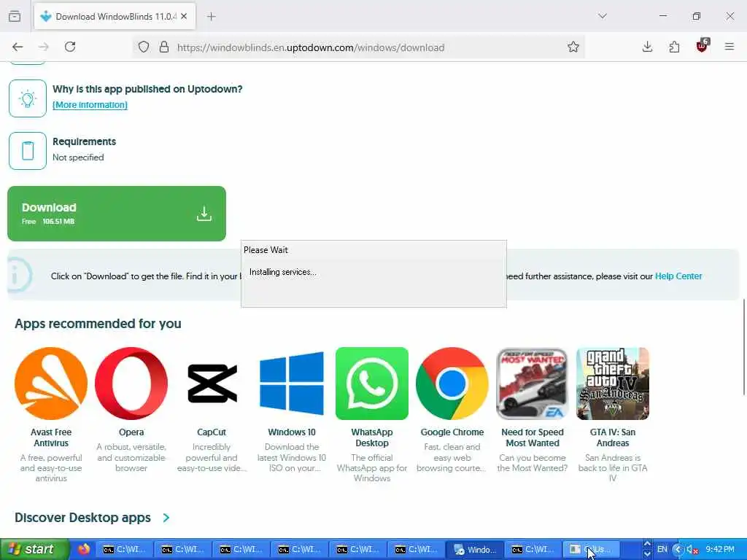Image resolution: width=747 pixels, height=560 pixels.
Task: Show site security padlock info
Action: [x=164, y=47]
